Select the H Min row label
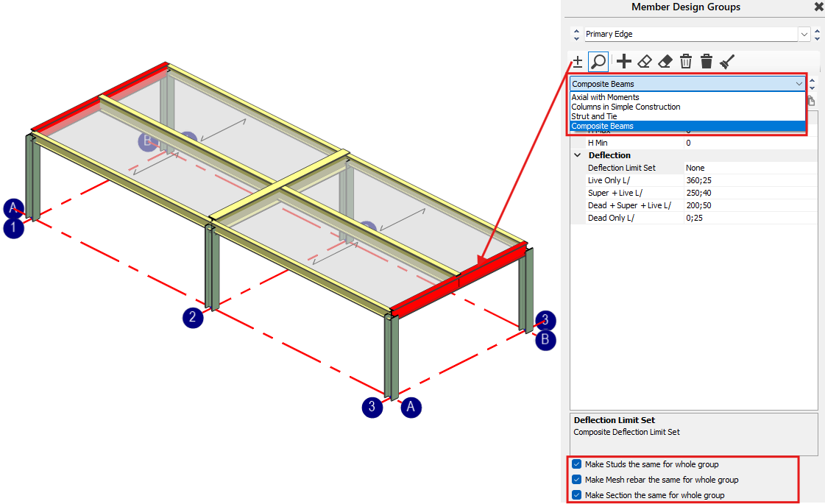825x504 pixels. [598, 143]
